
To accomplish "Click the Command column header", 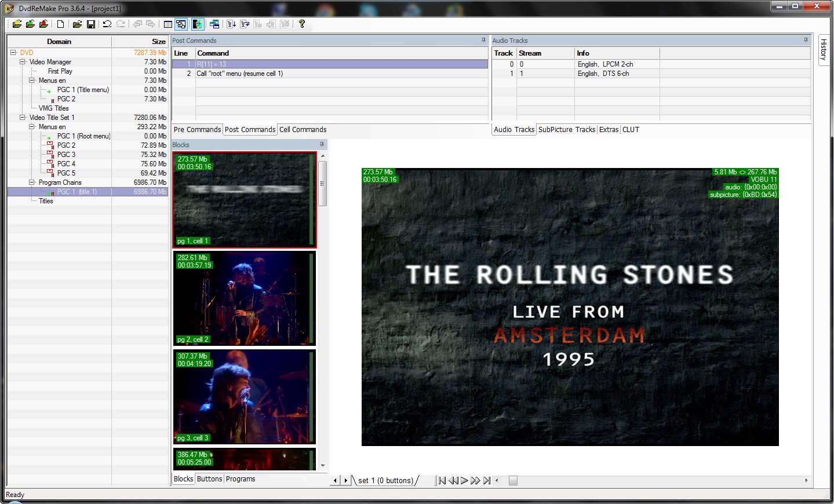I will [341, 53].
